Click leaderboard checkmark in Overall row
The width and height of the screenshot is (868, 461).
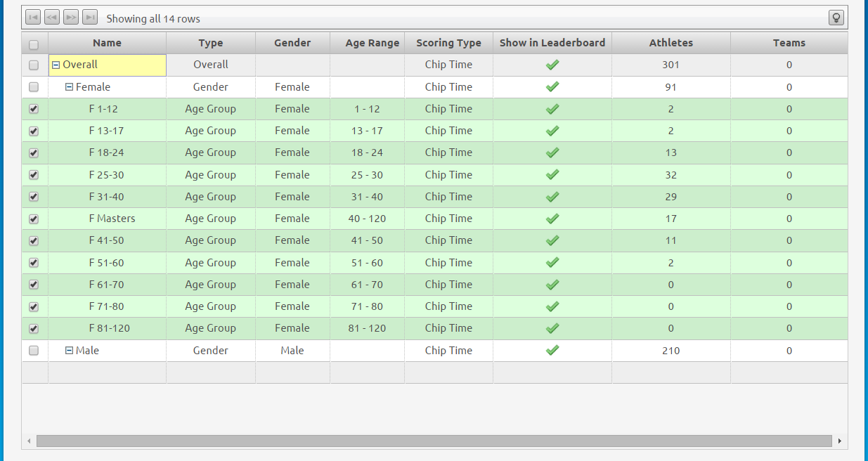[552, 65]
